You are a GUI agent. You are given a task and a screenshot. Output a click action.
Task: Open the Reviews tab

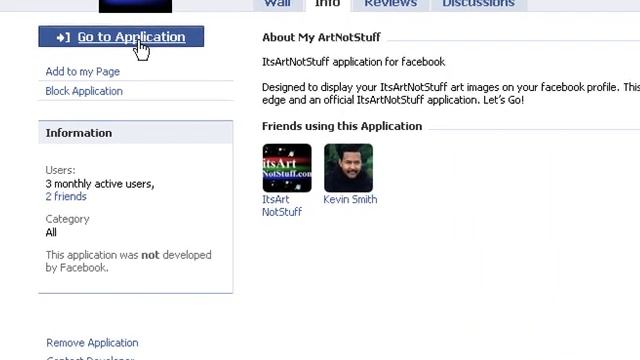[391, 4]
